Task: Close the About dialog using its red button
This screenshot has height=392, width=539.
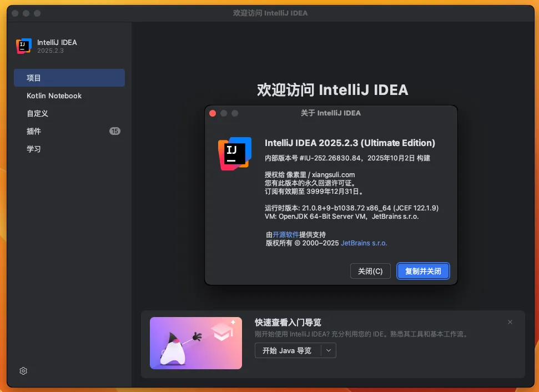Action: click(213, 113)
